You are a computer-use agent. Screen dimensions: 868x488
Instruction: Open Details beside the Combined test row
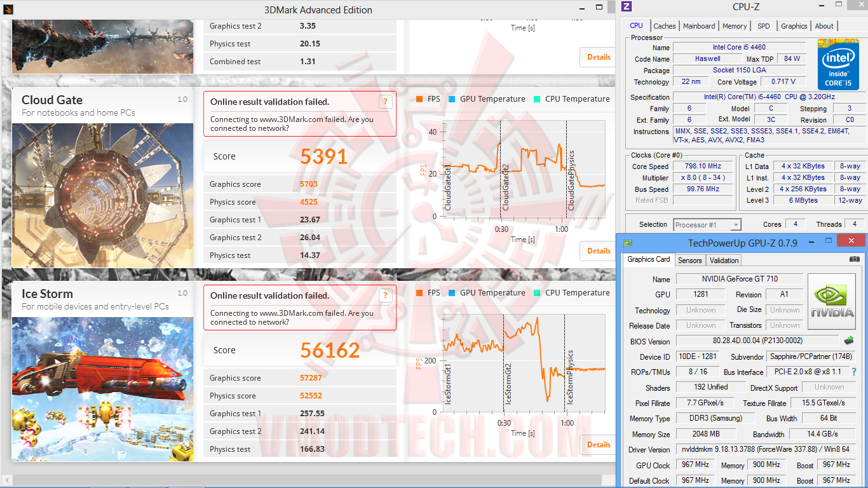[x=598, y=57]
